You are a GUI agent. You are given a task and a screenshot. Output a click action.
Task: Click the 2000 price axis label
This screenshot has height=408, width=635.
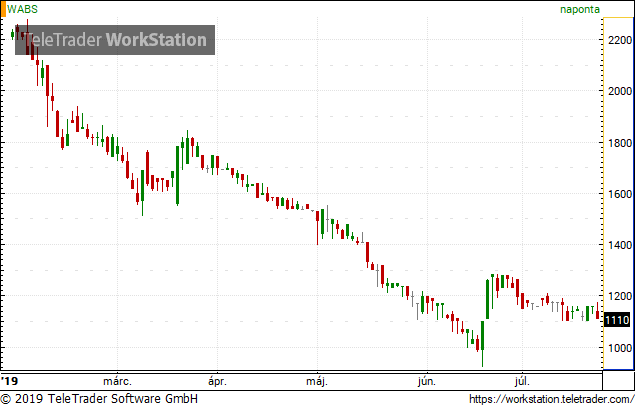coord(620,91)
